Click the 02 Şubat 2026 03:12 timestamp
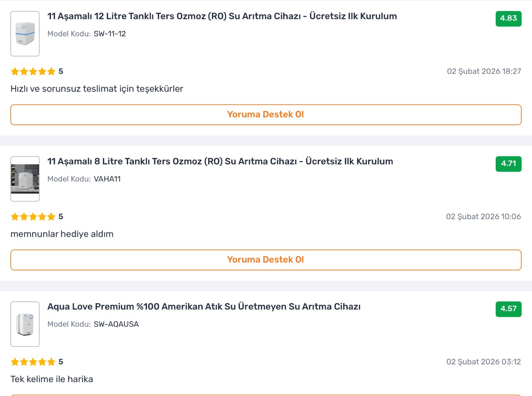 (x=483, y=362)
